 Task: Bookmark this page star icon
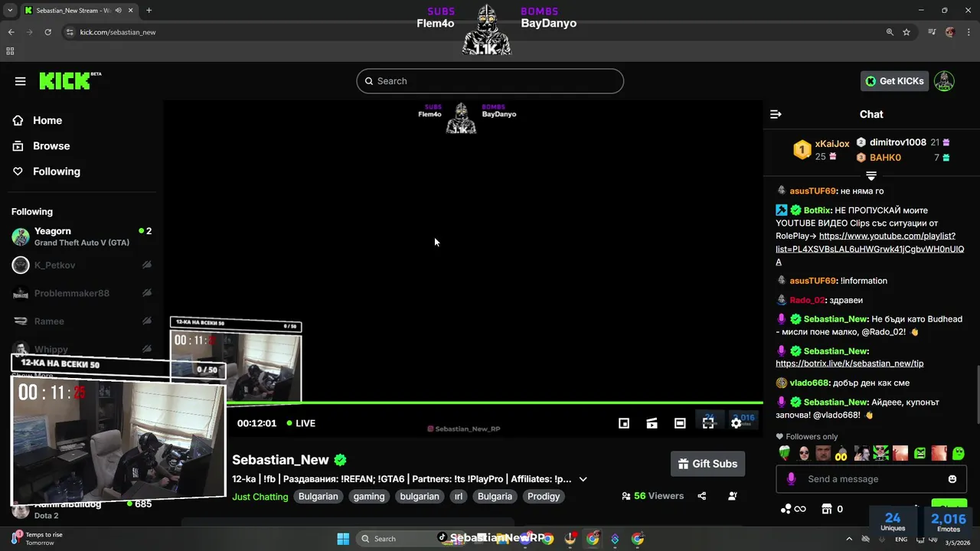tap(906, 32)
